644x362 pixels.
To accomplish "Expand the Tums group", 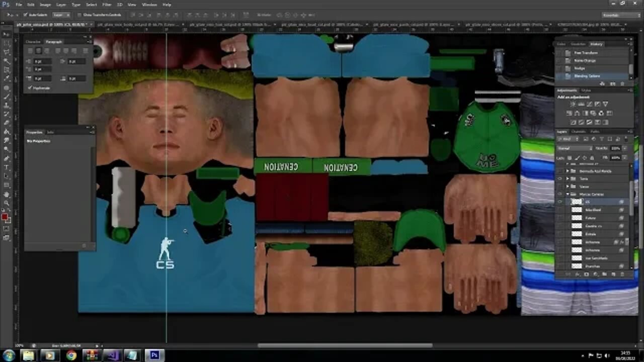I will point(568,178).
